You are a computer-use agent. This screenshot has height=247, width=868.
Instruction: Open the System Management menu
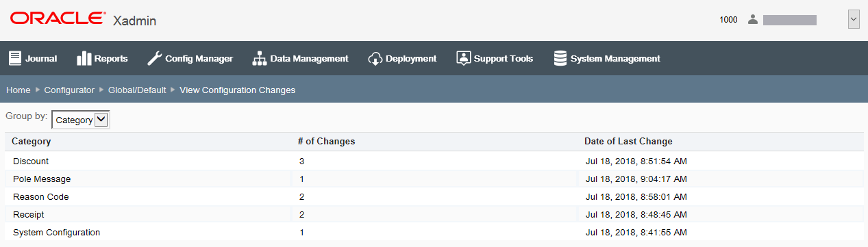607,58
